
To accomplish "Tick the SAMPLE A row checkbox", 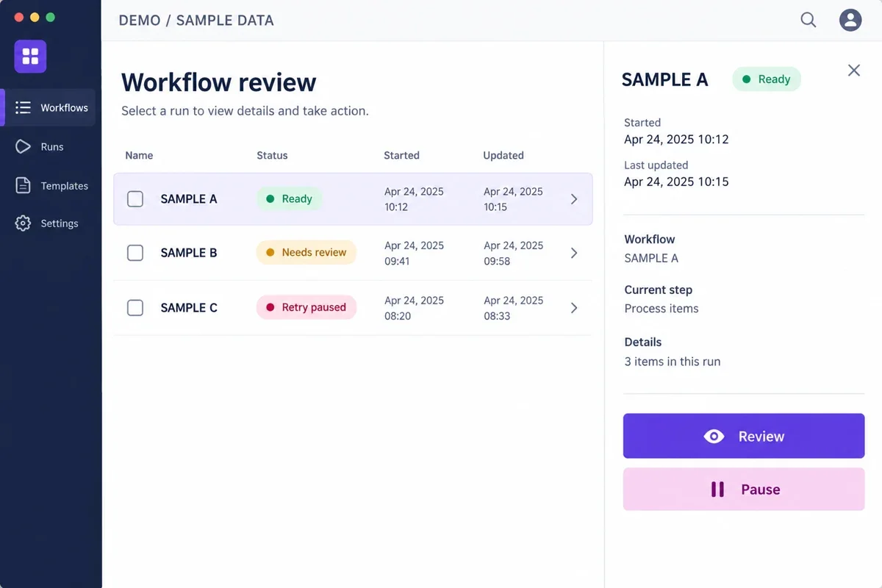I will point(135,198).
